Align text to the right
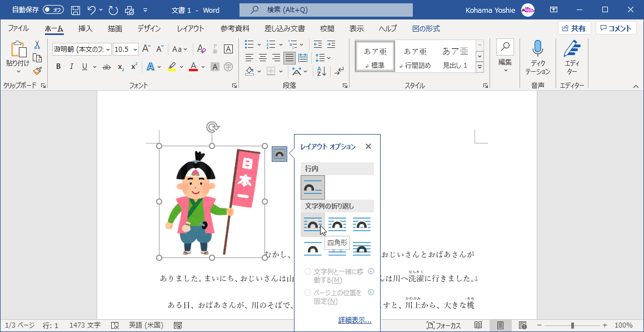The height and width of the screenshot is (332, 644). 276,57
